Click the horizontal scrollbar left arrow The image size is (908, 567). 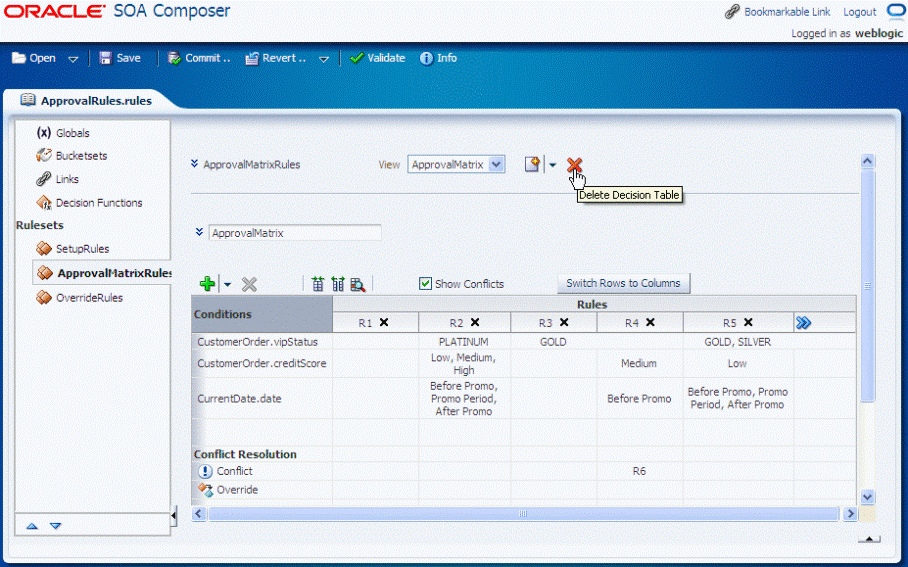(199, 514)
